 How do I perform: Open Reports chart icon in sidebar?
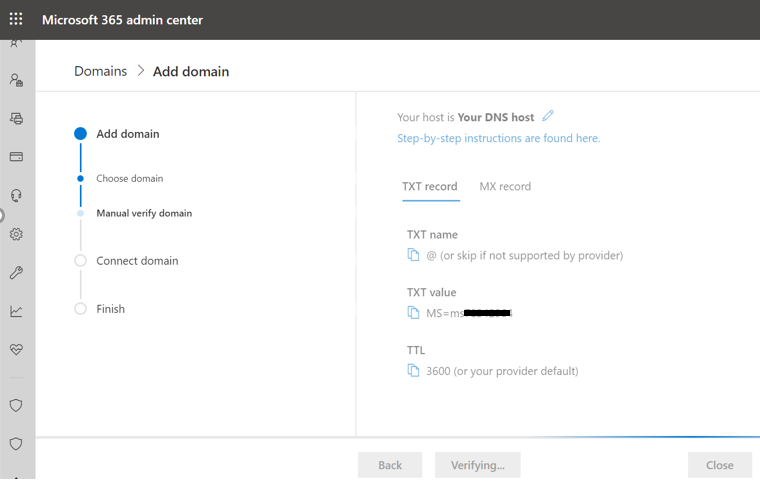point(16,311)
